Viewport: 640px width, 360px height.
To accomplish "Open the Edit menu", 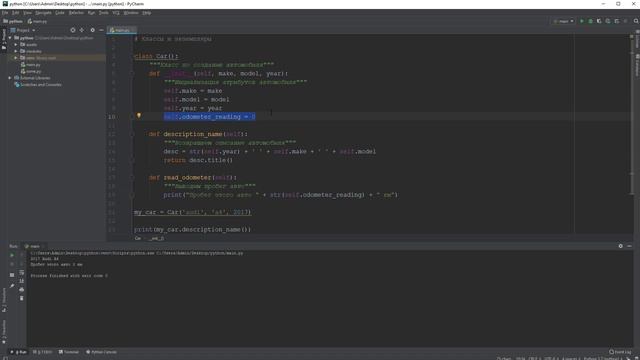I will (x=15, y=13).
